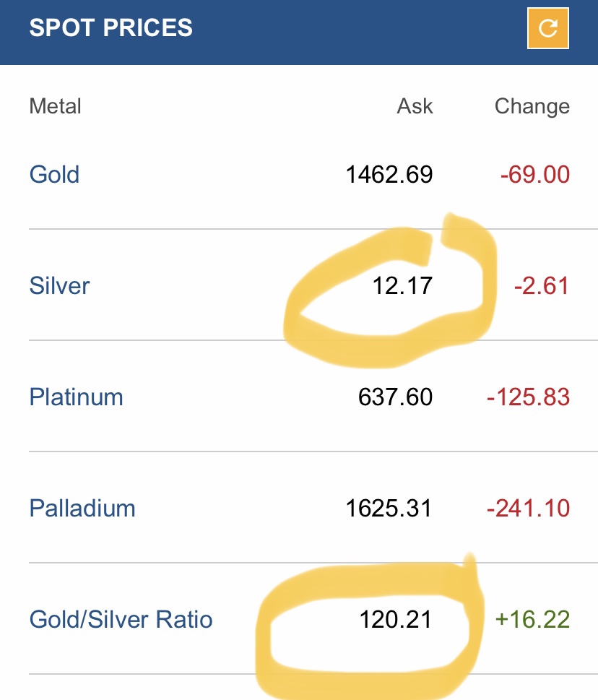Select the SPOT PRICES header title
The height and width of the screenshot is (700, 598).
[110, 27]
